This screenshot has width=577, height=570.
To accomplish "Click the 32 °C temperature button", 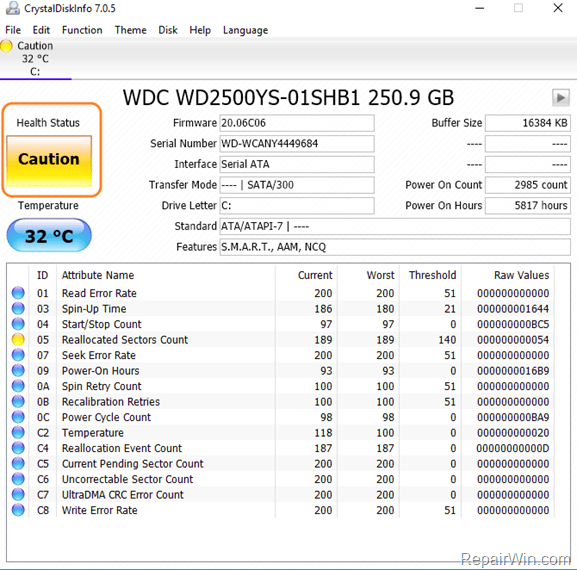I will pyautogui.click(x=49, y=236).
